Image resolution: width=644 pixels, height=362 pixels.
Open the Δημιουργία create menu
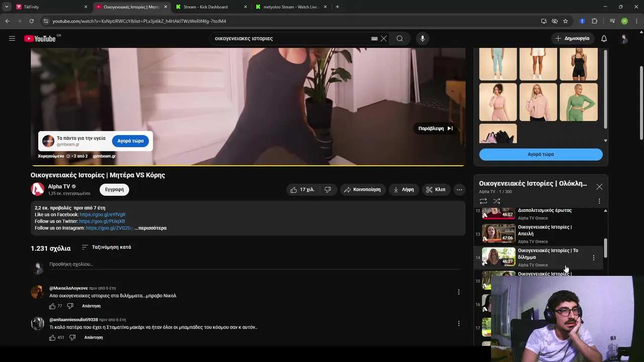click(x=573, y=38)
